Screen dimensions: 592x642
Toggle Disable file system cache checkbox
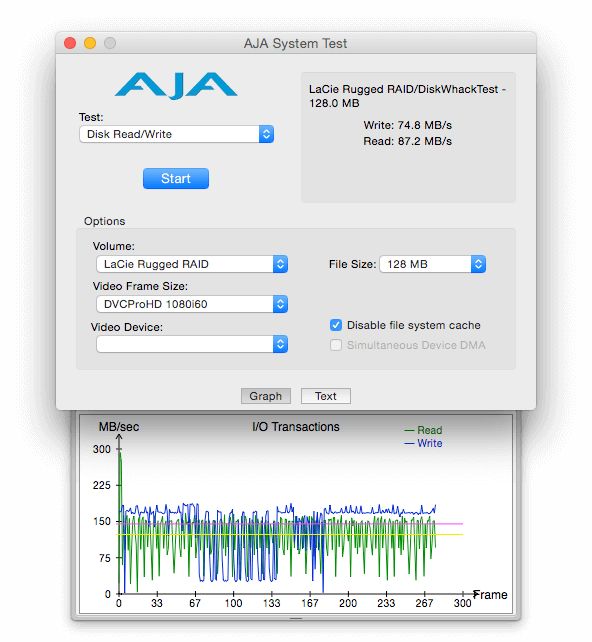coord(336,325)
